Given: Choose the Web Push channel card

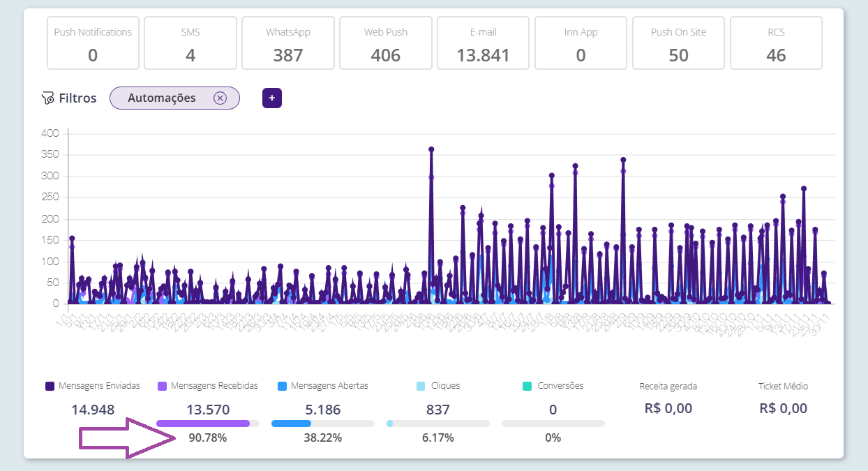Looking at the screenshot, I should tap(386, 43).
